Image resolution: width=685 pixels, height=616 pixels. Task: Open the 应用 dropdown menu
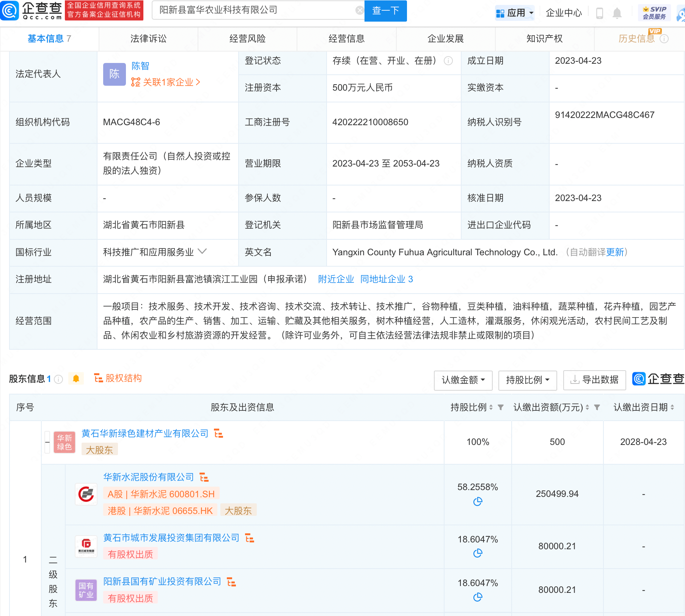click(x=515, y=13)
